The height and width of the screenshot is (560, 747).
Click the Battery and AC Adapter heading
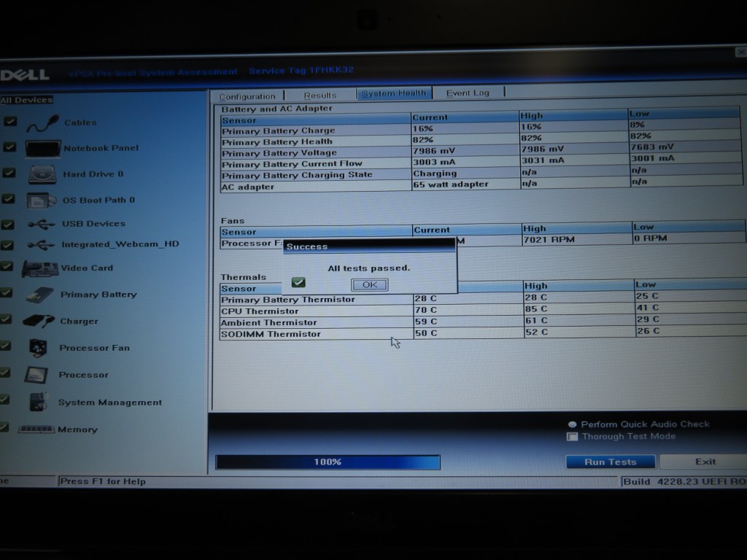coord(276,109)
